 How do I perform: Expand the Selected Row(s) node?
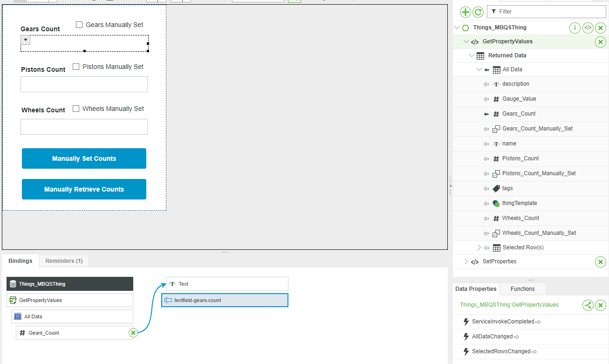pyautogui.click(x=479, y=247)
